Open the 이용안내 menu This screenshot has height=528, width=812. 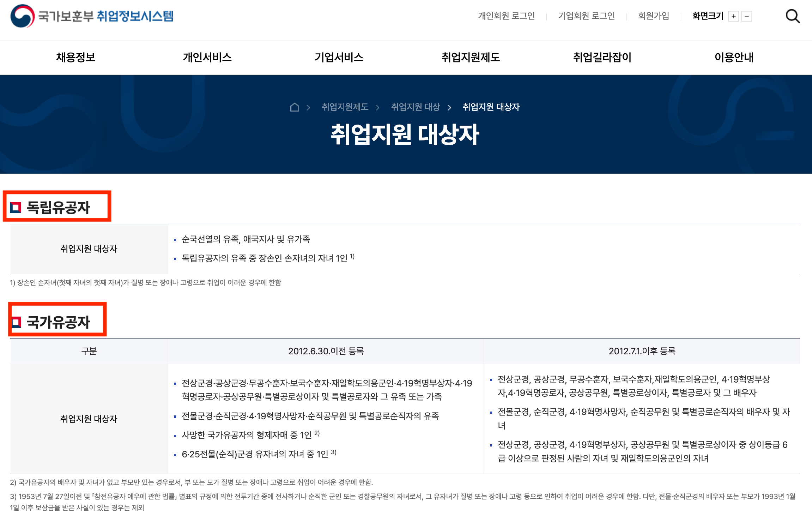(x=734, y=57)
